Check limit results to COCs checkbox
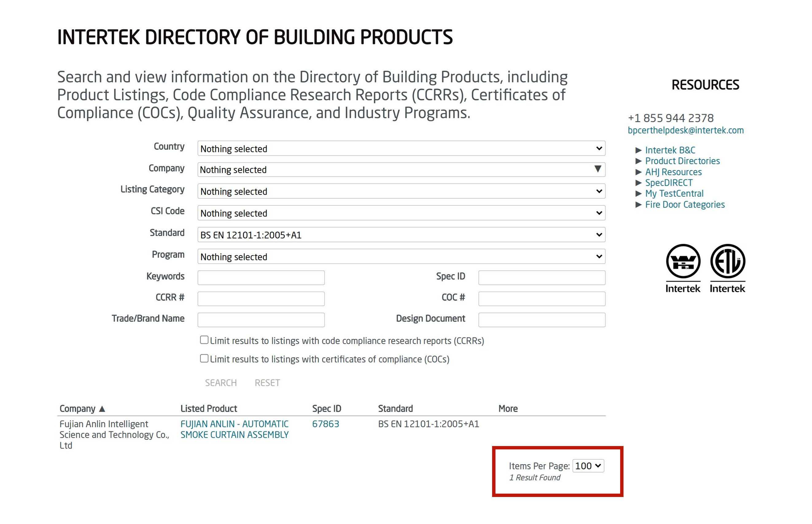812x524 pixels. point(204,358)
